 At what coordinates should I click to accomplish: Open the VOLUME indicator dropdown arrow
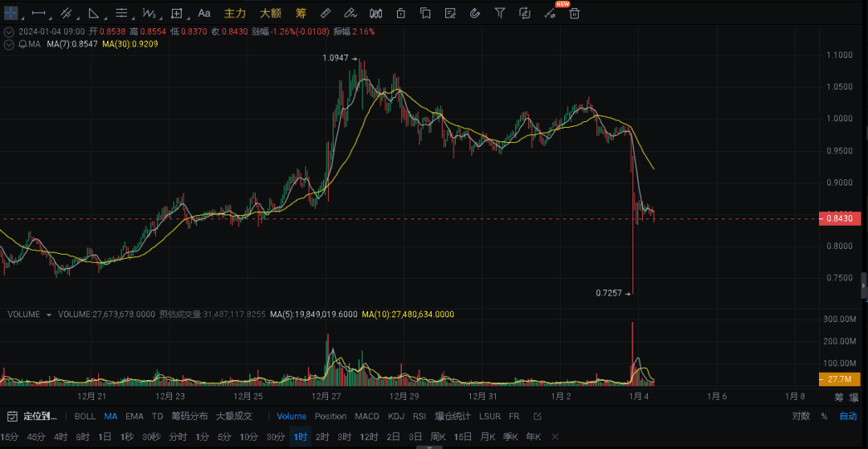click(x=49, y=315)
